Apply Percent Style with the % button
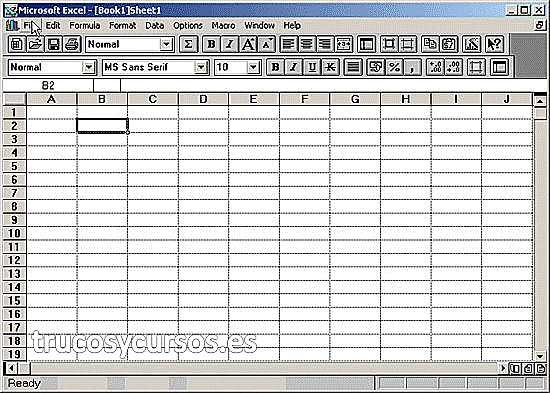Screen dimensions: 550x393 [394, 67]
